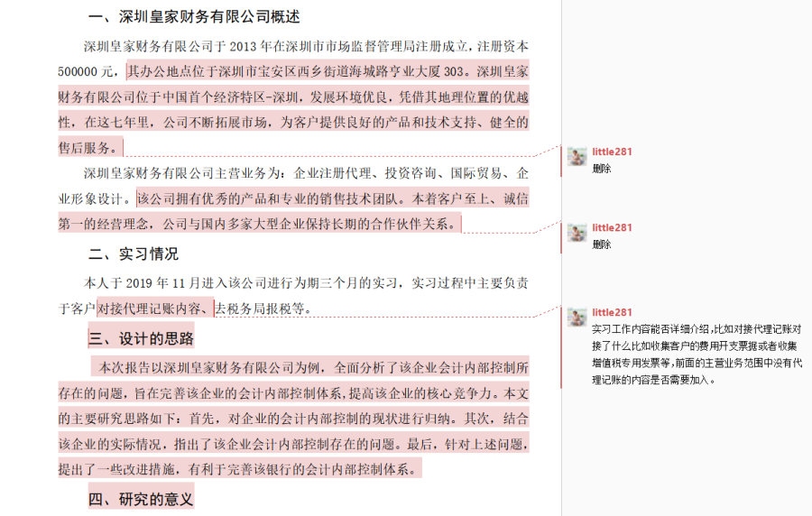Click heading '二、实习情况'
Image resolution: width=812 pixels, height=516 pixels.
pyautogui.click(x=134, y=253)
